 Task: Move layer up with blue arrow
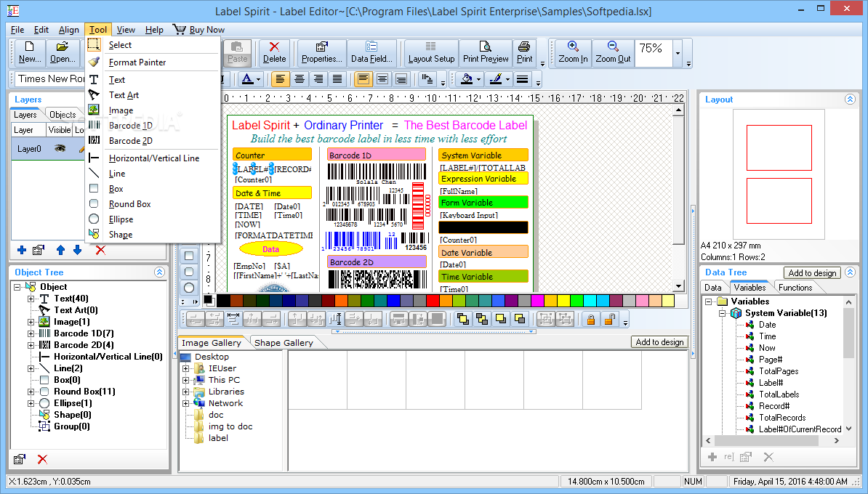pos(61,250)
